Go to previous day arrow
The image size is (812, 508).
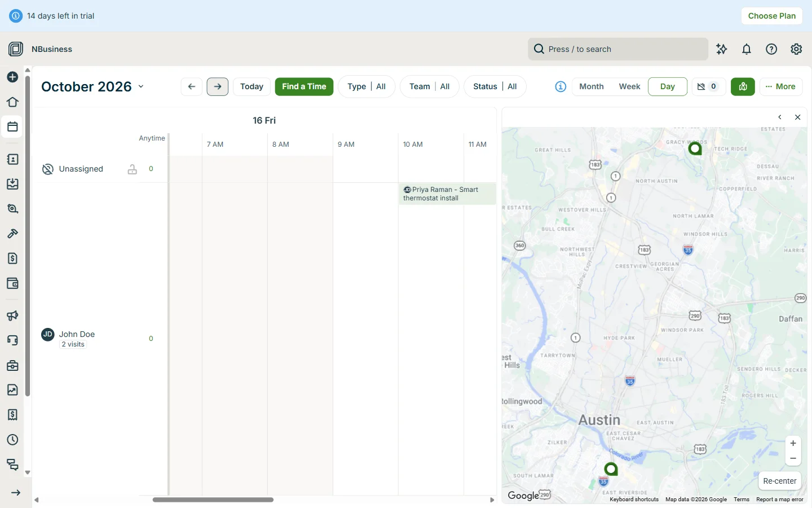[x=192, y=86]
